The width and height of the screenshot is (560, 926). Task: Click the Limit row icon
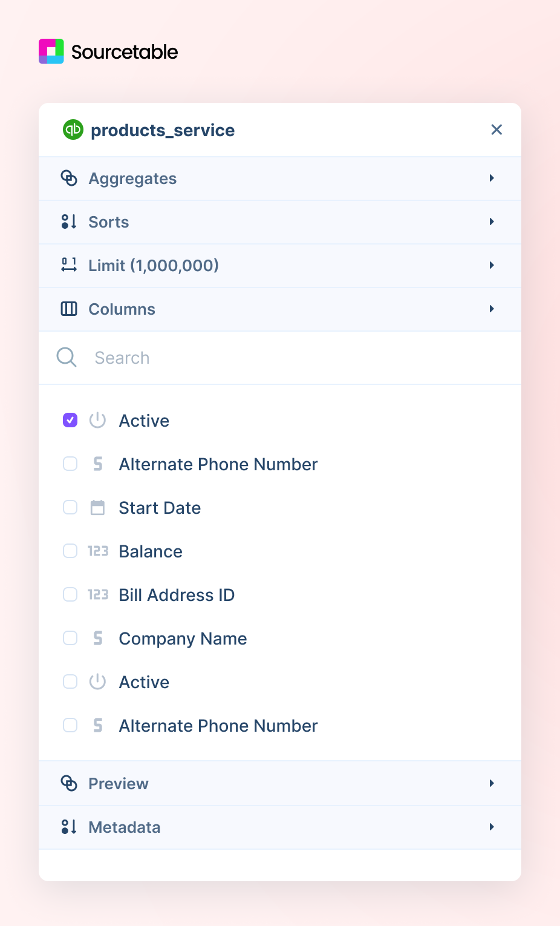tap(69, 265)
